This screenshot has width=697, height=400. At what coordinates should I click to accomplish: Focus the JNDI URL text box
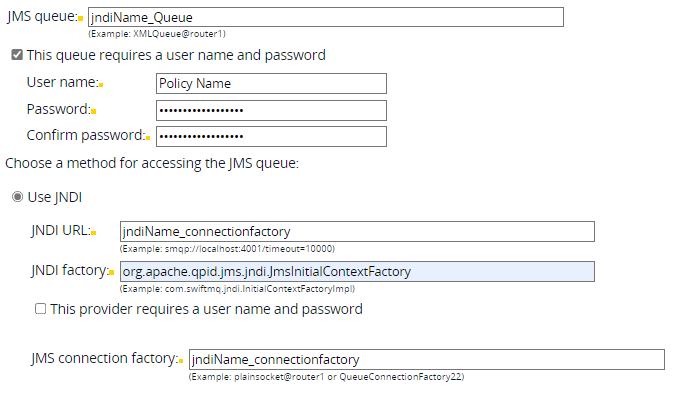coord(356,232)
